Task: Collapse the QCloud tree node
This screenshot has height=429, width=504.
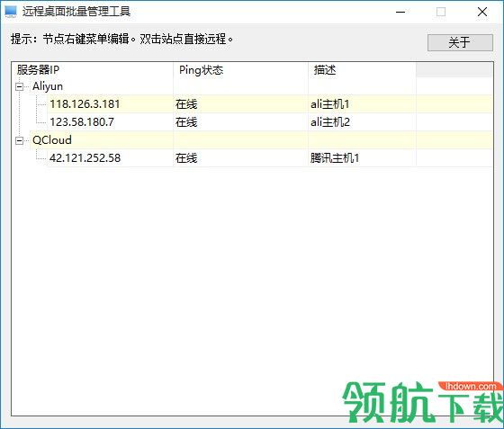Action: click(x=20, y=140)
